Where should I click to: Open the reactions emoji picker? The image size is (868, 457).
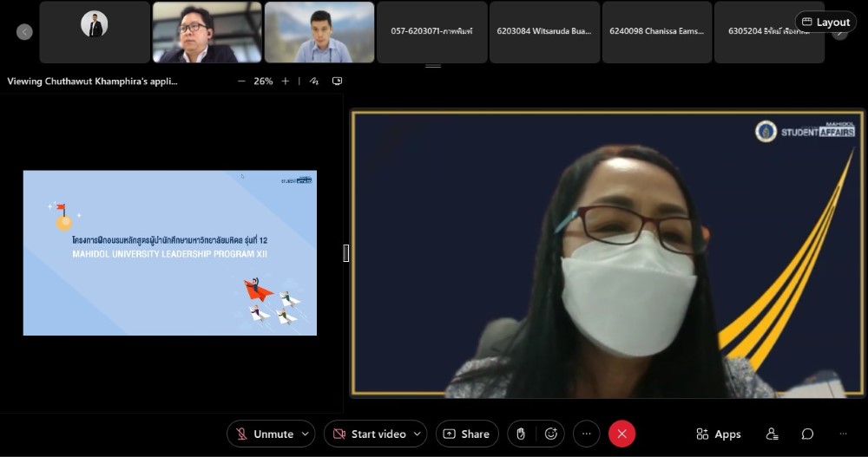pos(551,434)
